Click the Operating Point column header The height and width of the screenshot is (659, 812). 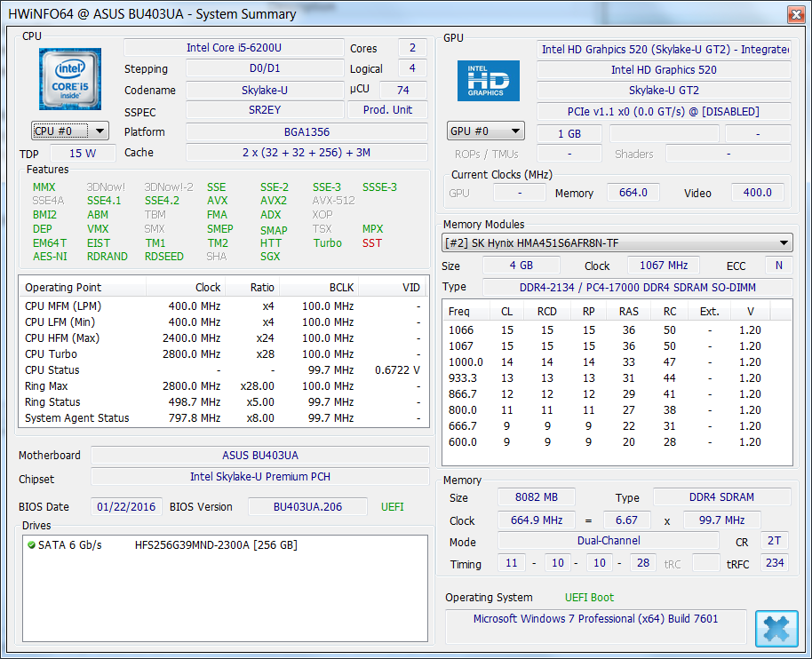coord(83,287)
